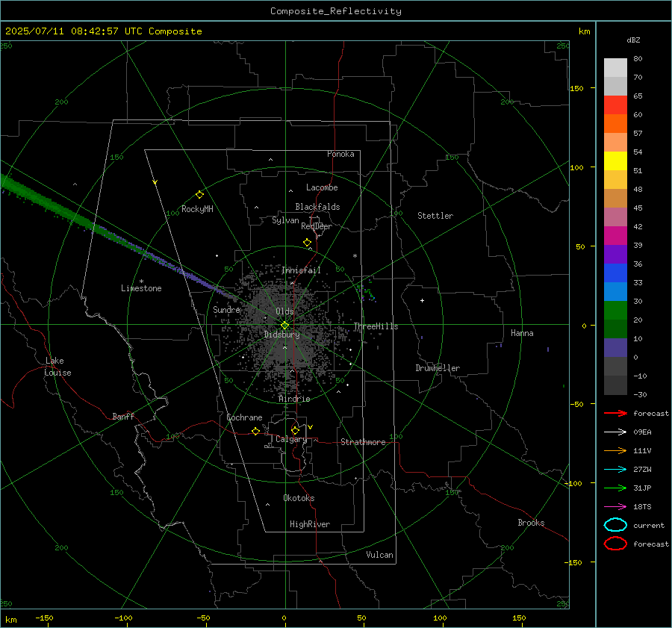Image resolution: width=672 pixels, height=628 pixels.
Task: Click the Composite_Reflectivity title
Action: click(336, 11)
